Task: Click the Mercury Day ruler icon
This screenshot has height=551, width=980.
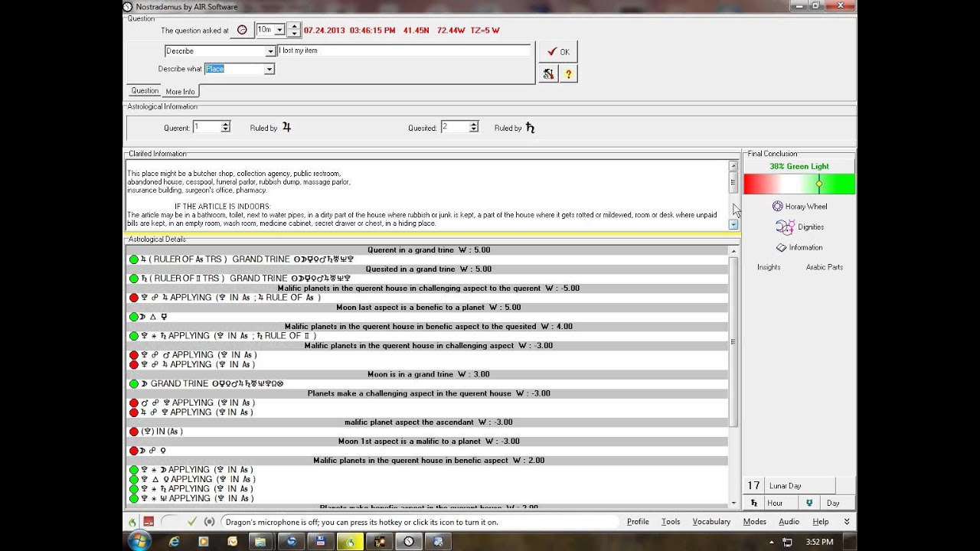Action: [x=809, y=503]
